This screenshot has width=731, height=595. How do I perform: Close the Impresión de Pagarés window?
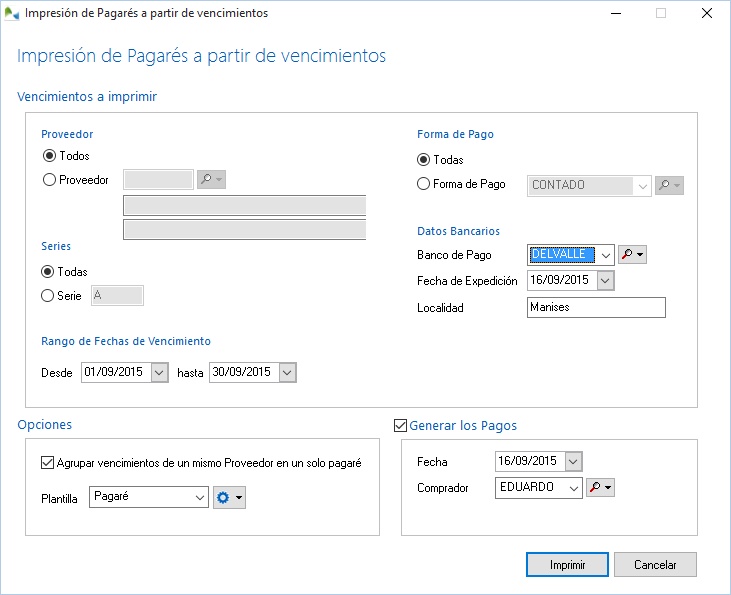[x=707, y=14]
